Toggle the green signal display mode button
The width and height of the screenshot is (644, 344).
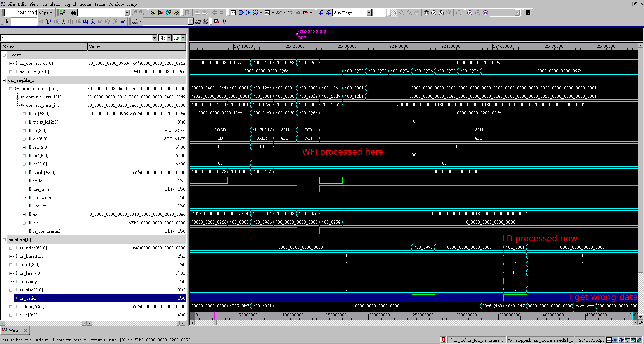pyautogui.click(x=177, y=38)
